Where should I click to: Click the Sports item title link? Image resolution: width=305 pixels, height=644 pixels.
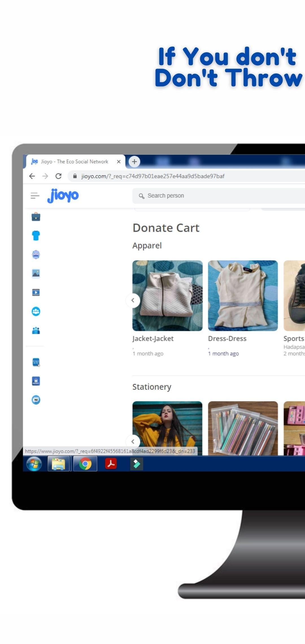294,339
